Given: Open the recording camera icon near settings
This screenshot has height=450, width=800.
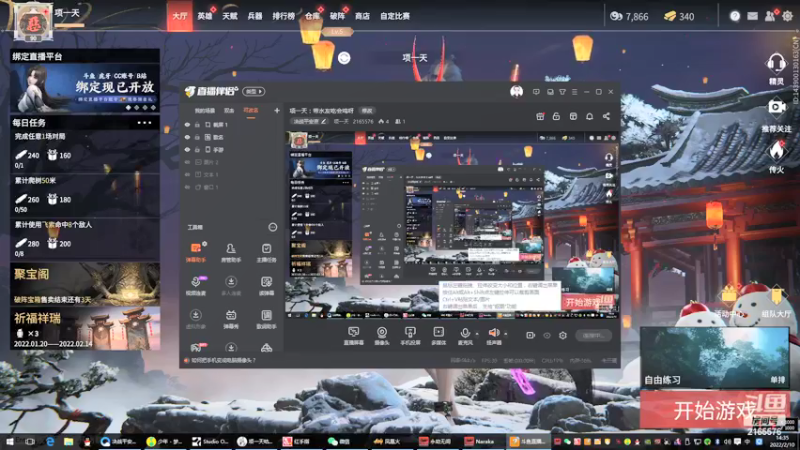Looking at the screenshot, I should 531,335.
